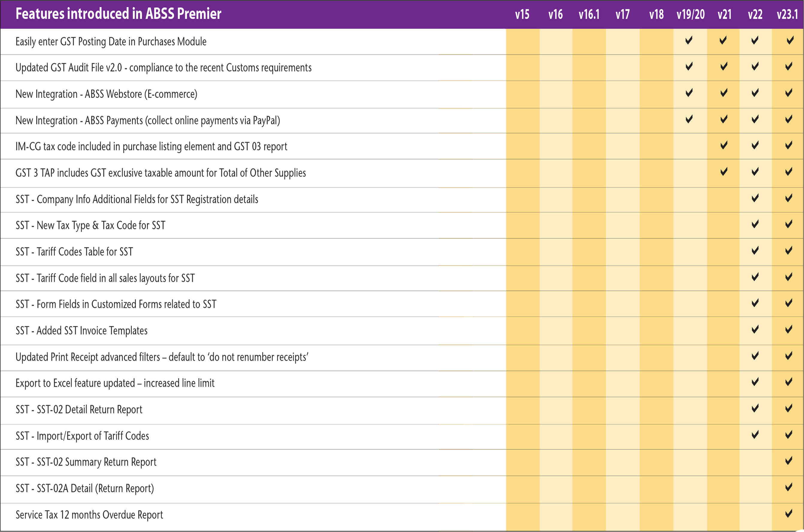Click the lowest checkmark in v22 column

(x=755, y=435)
